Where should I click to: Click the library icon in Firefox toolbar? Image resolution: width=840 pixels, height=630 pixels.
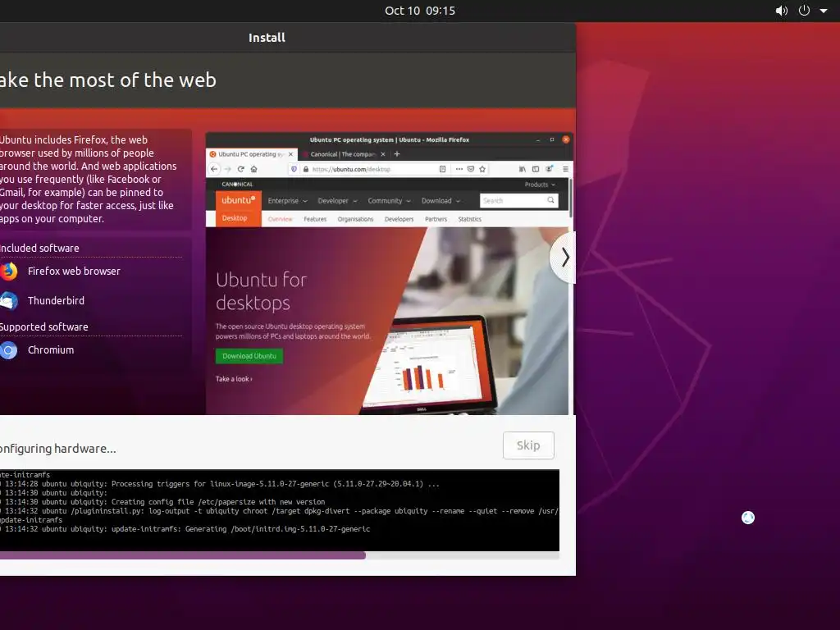pyautogui.click(x=523, y=169)
